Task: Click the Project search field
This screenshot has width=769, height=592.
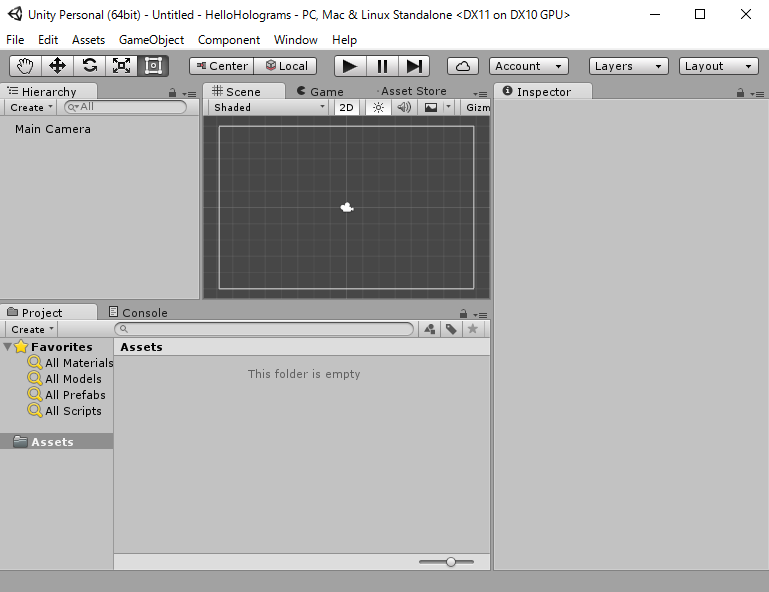Action: click(x=264, y=329)
